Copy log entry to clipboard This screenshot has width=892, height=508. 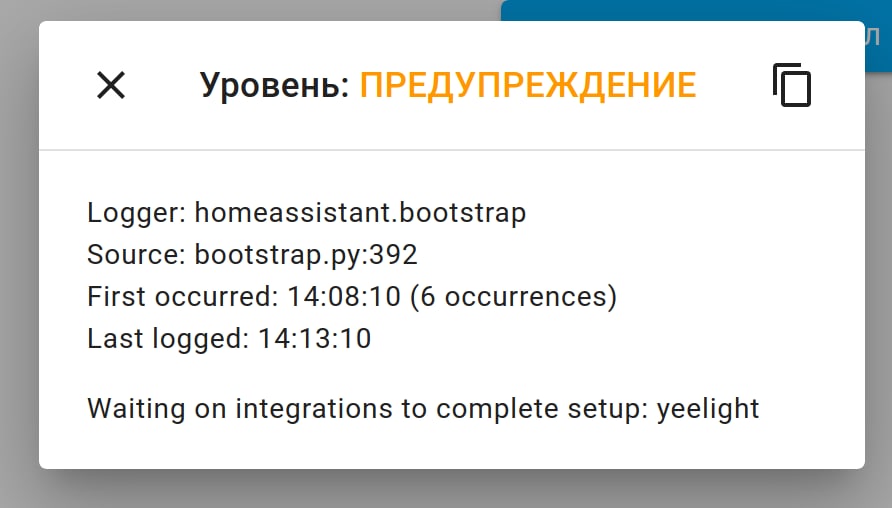pos(791,86)
